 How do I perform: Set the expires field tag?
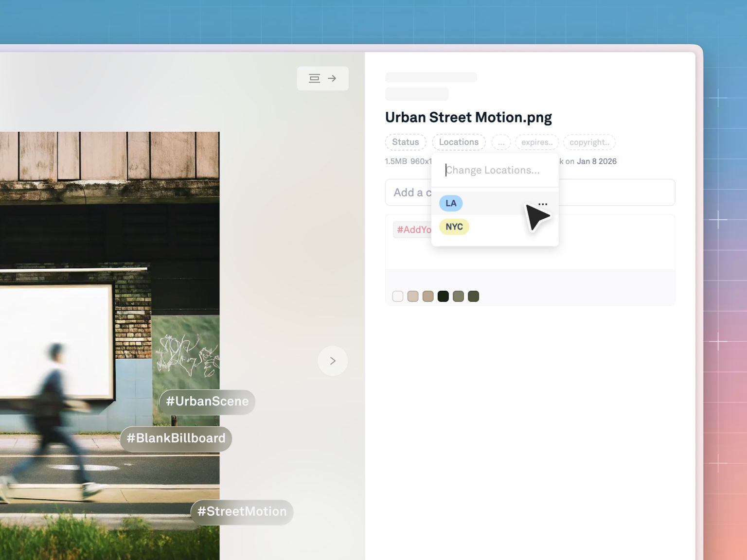pos(536,142)
